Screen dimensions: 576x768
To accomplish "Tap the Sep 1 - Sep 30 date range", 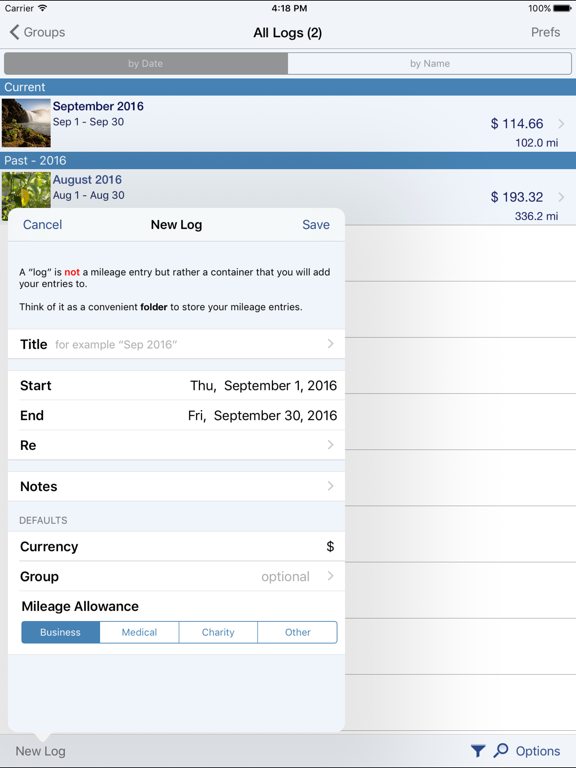I will pos(89,122).
